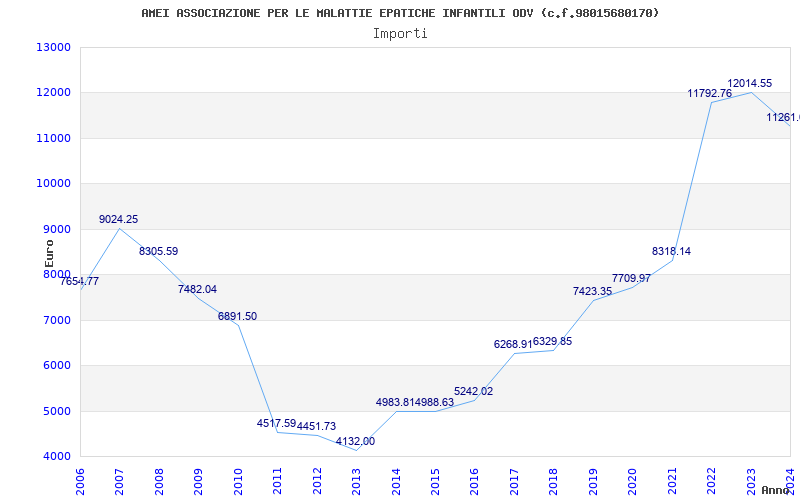Click the 2017 x-axis year label
The width and height of the screenshot is (800, 500).
(x=514, y=481)
